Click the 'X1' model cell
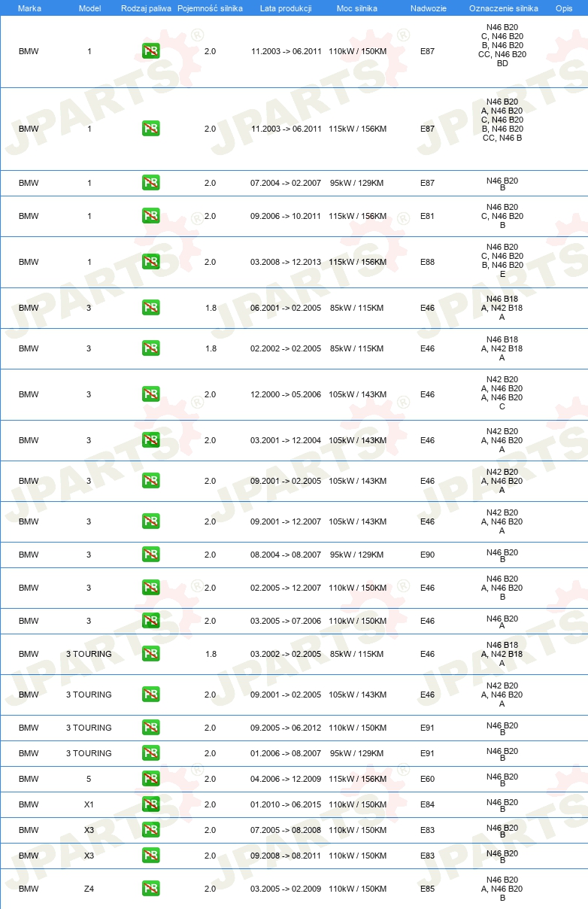This screenshot has height=909, width=588. click(89, 804)
